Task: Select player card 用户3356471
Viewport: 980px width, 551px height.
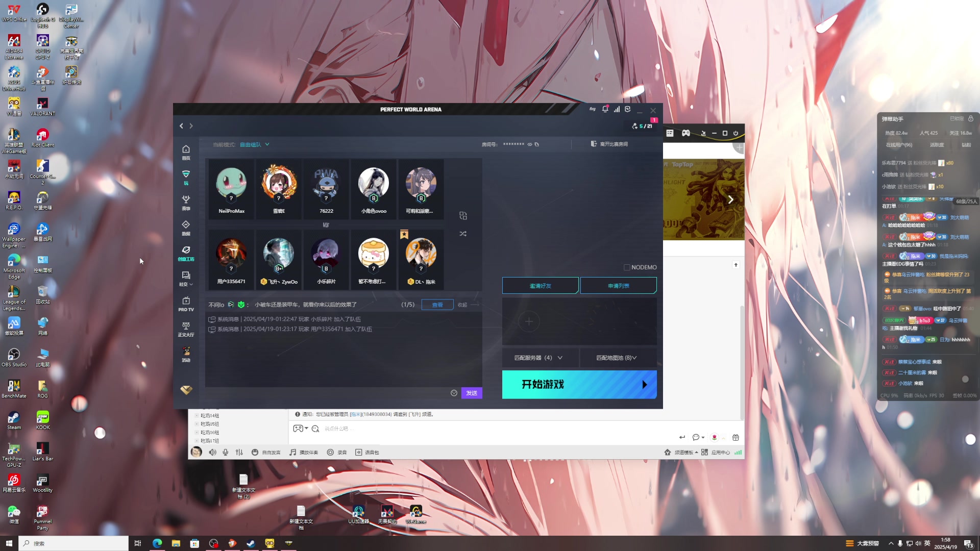Action: 231,260
